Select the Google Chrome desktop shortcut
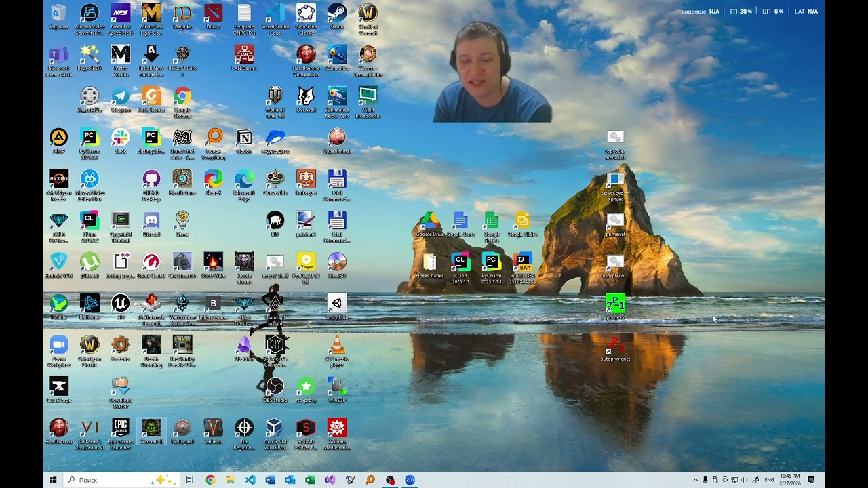The height and width of the screenshot is (488, 868). click(x=182, y=102)
